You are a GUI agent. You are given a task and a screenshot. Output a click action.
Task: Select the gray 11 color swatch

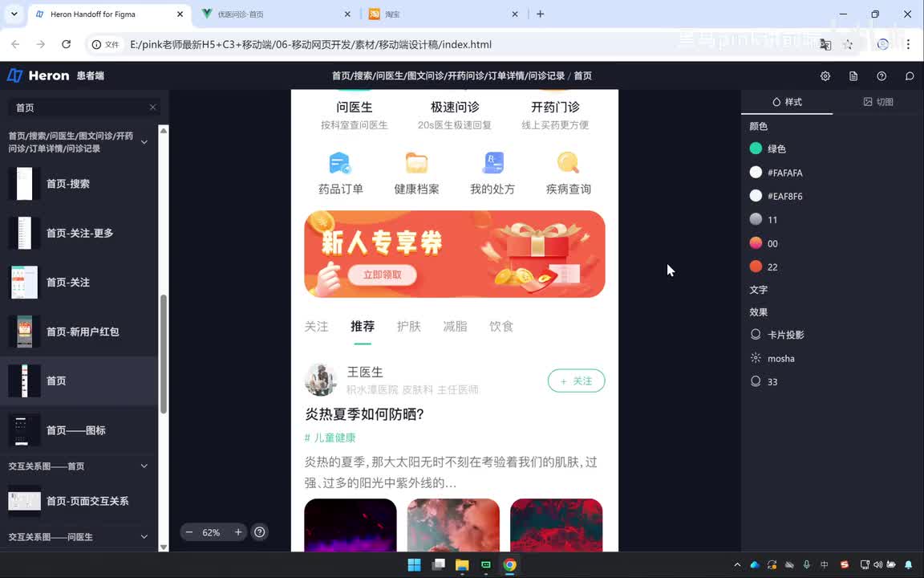pyautogui.click(x=756, y=219)
